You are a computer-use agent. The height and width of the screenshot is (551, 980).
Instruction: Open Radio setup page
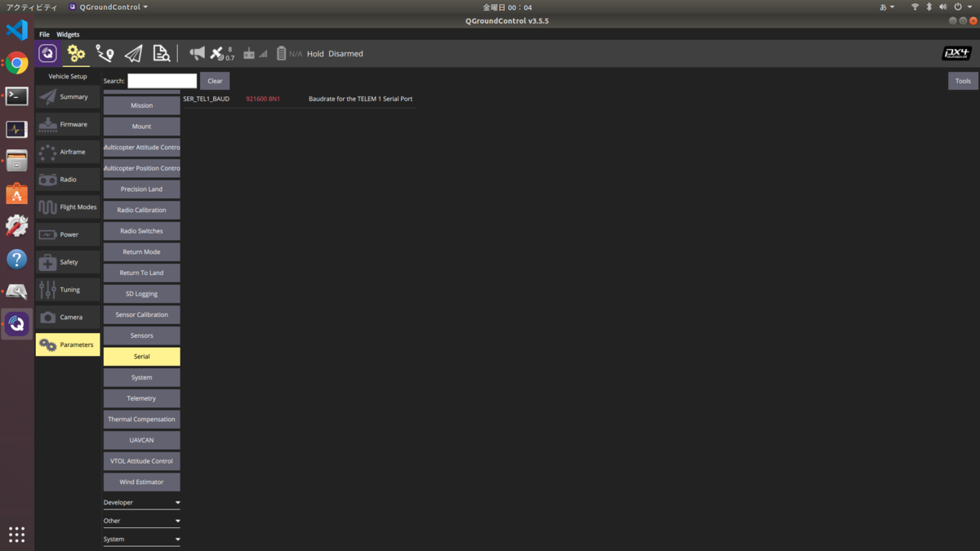[x=68, y=180]
